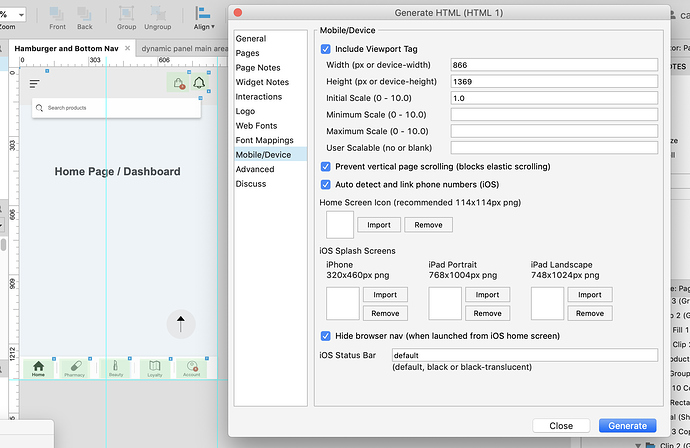Remove the iPad Portrait splash screen
Screen dimensions: 690x448
click(x=488, y=313)
